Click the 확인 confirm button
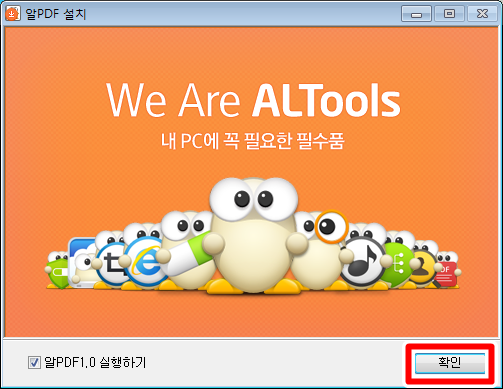503x389 pixels. pos(450,363)
